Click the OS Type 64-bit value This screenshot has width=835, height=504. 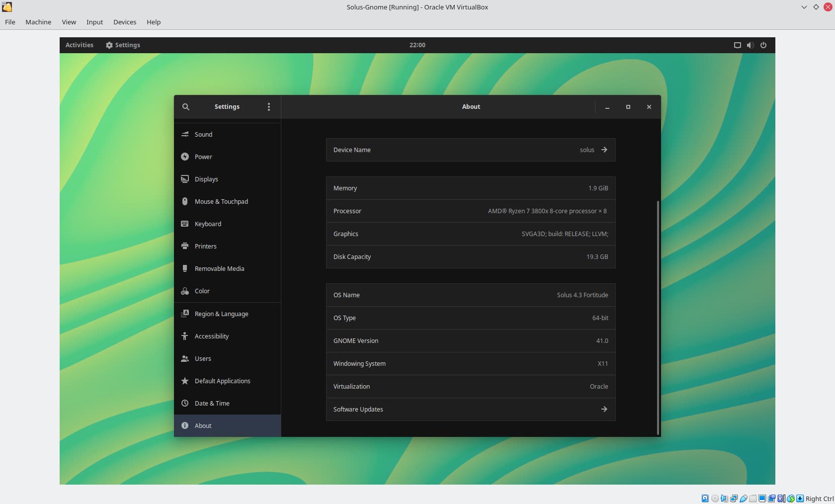tap(600, 318)
